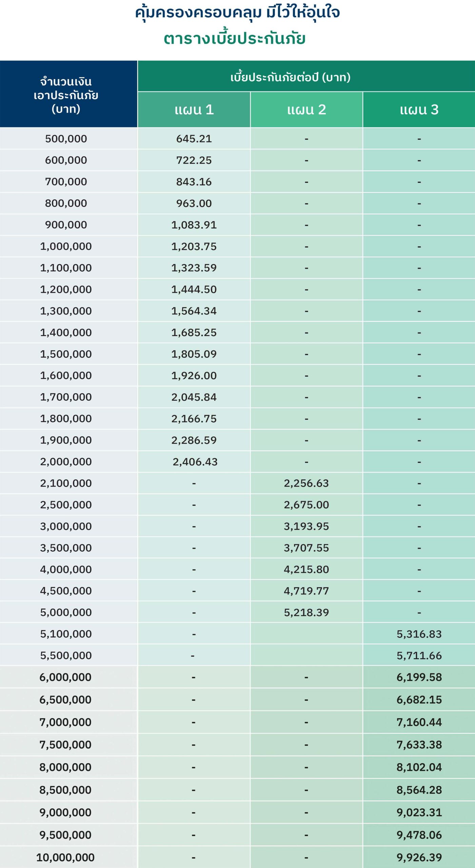Select the 1,000,000 sum insured cell
Viewport: 475px width, 868px height.
[66, 246]
